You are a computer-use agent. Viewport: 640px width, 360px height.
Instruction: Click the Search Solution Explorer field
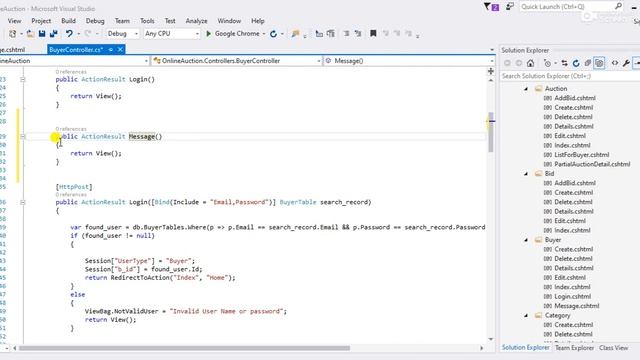pyautogui.click(x=570, y=76)
